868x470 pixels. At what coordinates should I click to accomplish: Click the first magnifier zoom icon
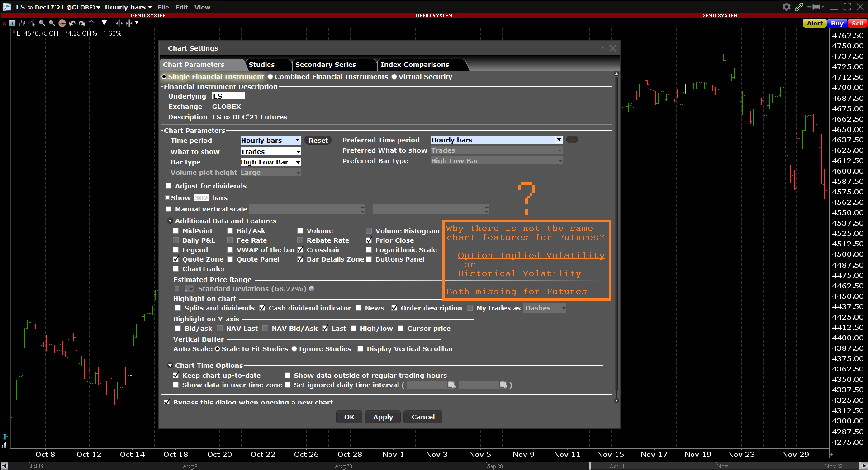(x=42, y=23)
